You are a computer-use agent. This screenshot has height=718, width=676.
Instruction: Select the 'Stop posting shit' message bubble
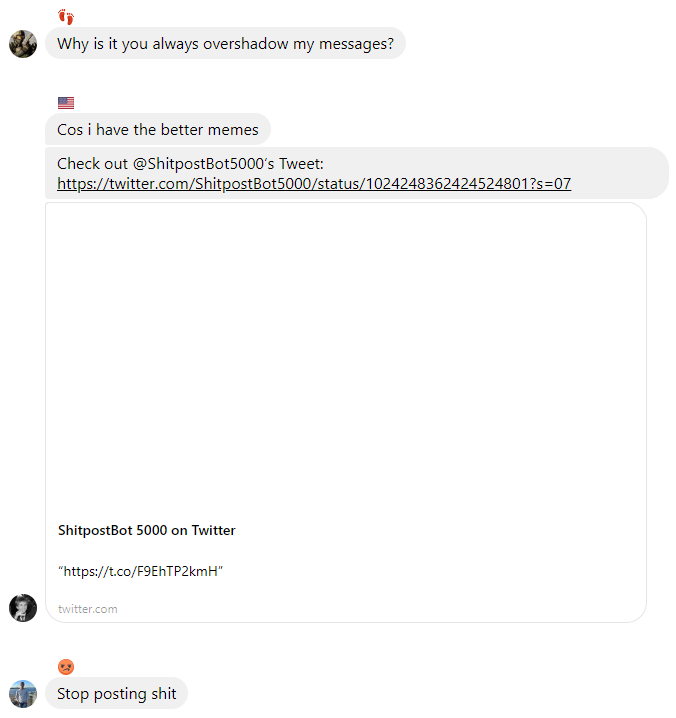click(117, 694)
